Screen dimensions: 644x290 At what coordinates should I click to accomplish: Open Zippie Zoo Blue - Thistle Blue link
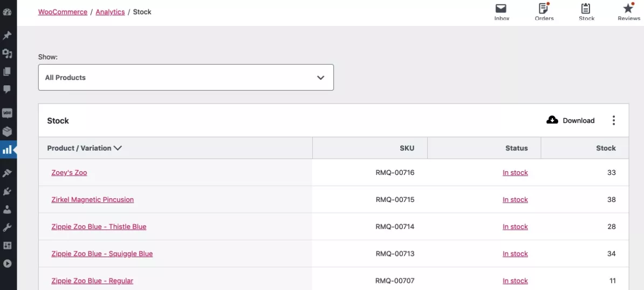[x=99, y=227]
